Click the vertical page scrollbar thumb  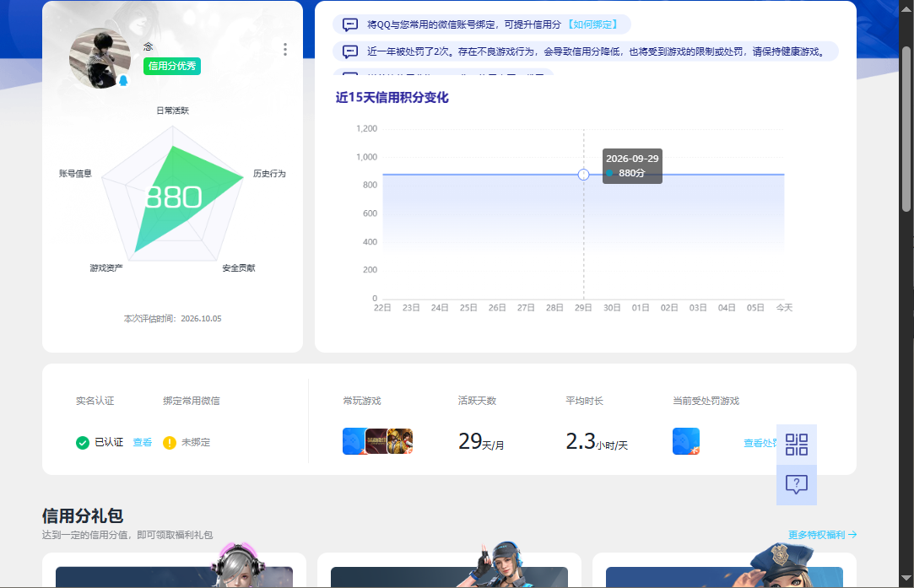pos(906,128)
